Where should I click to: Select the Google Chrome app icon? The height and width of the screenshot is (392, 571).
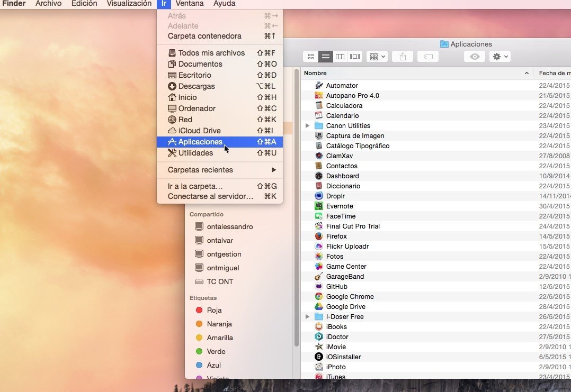pos(319,296)
